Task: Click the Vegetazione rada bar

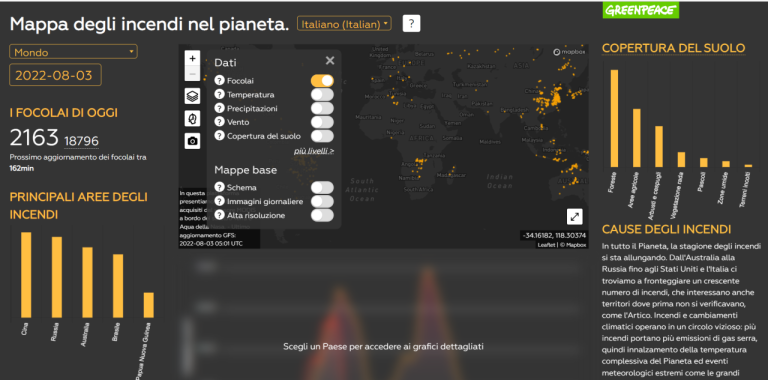Action: [x=681, y=160]
